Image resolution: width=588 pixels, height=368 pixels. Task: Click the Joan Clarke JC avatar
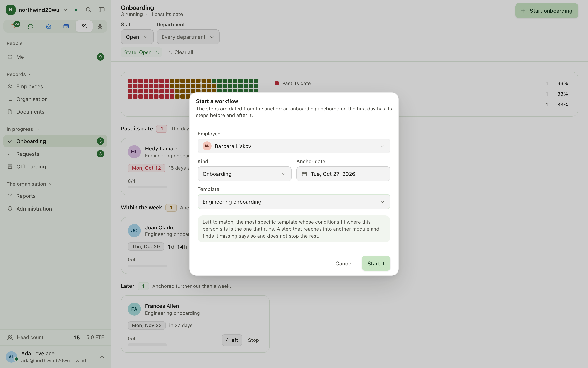134,230
